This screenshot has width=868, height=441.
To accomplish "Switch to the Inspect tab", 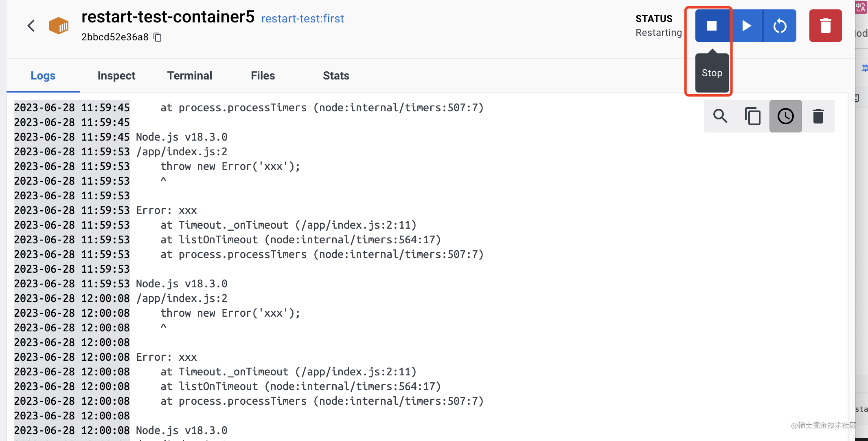I will 116,76.
